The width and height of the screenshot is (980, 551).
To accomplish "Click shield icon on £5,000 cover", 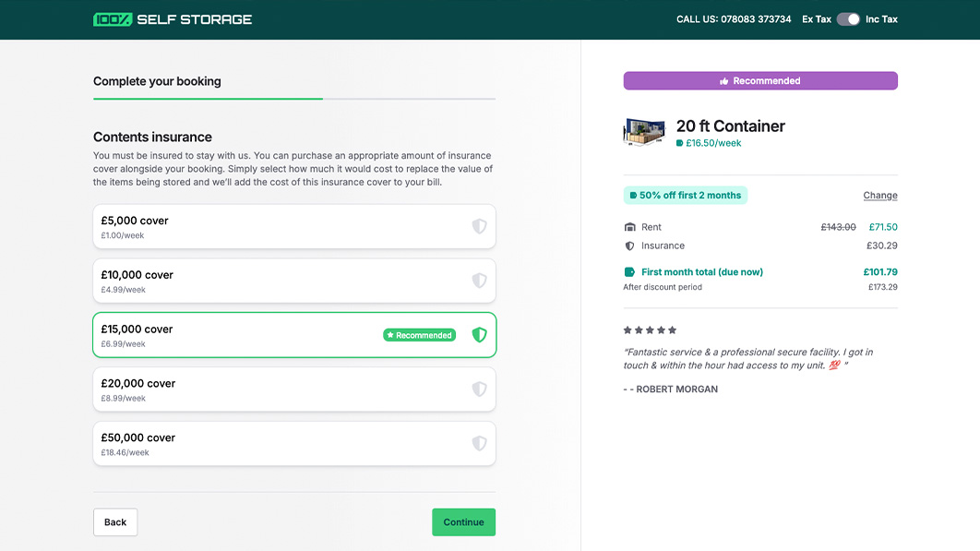I will tap(479, 226).
